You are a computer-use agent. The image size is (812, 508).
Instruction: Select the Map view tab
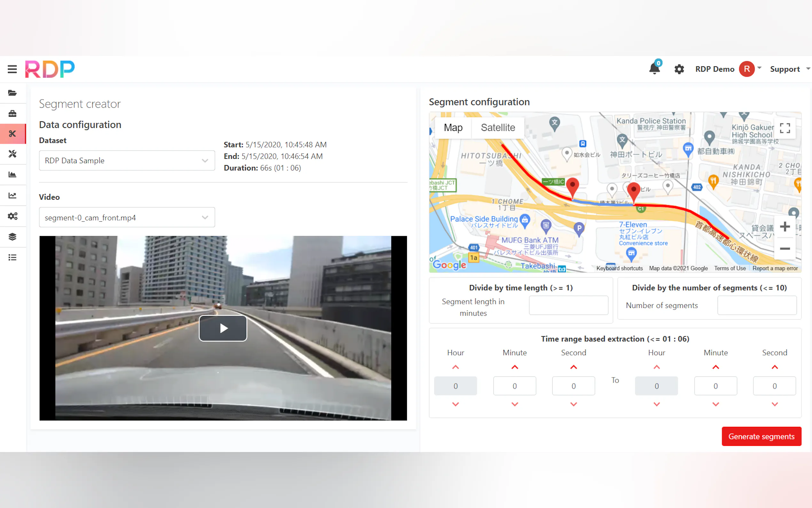coord(453,128)
